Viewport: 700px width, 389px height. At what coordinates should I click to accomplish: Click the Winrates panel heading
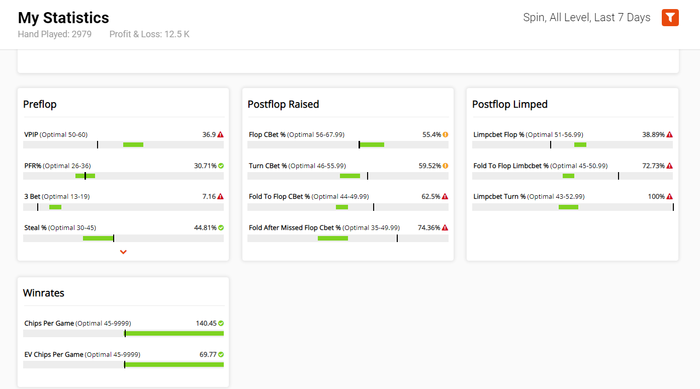tap(44, 293)
